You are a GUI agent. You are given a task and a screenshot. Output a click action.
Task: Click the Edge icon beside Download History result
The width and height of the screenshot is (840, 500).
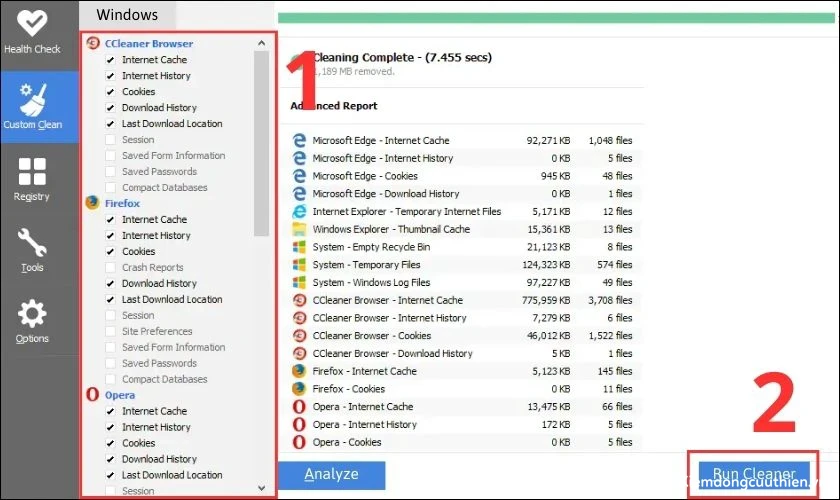(x=299, y=193)
